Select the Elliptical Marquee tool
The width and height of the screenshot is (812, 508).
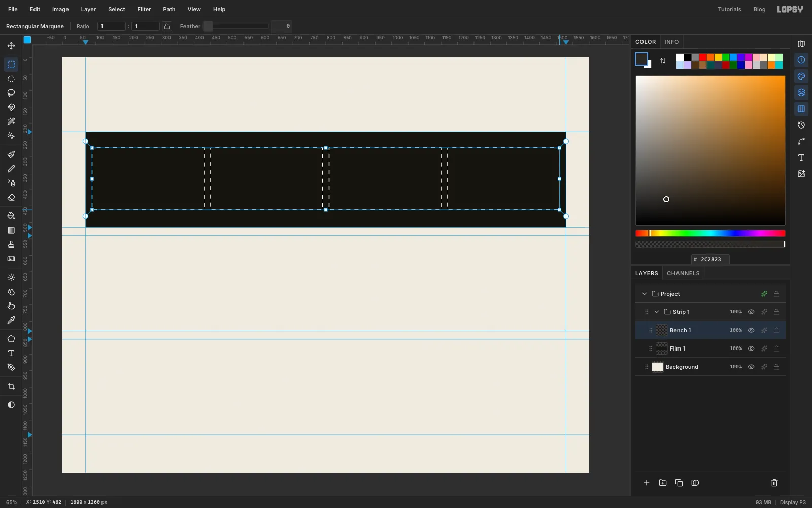click(11, 79)
